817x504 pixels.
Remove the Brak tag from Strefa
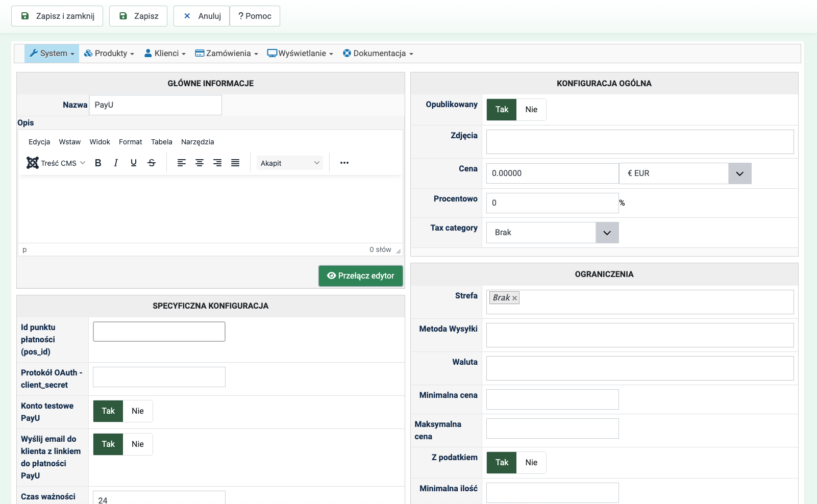click(x=514, y=298)
